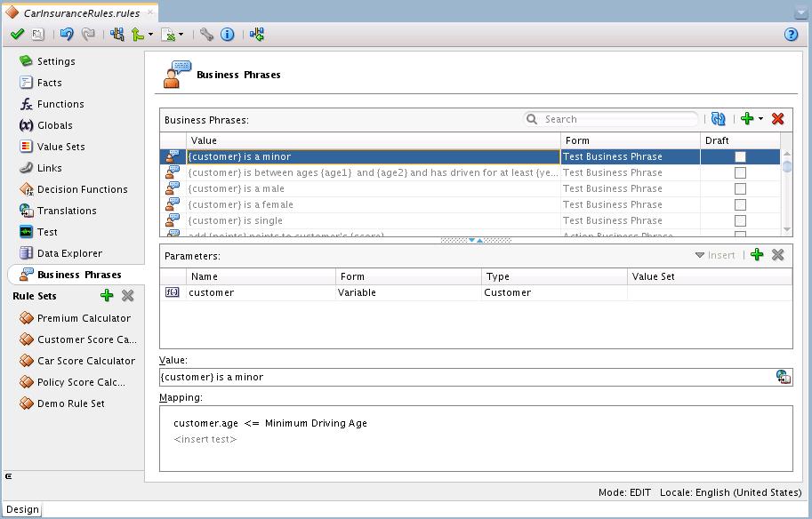Image resolution: width=812 pixels, height=519 pixels.
Task: Click 'customer.age' in Mapping expression
Action: 206,423
